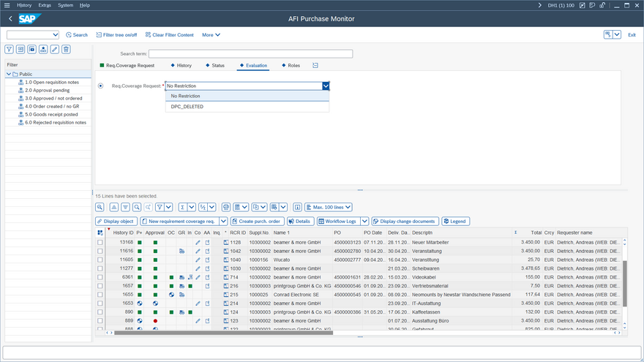Click the funnel icon in filter panel
644x362 pixels.
10,49
